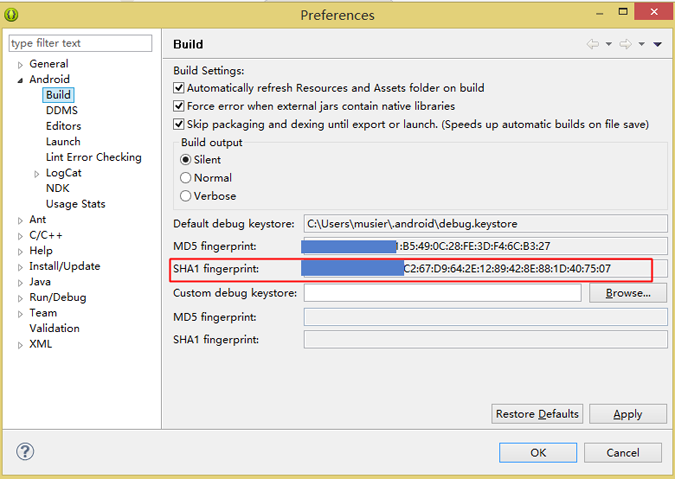Collapse the Android tree node
This screenshot has height=479, width=675.
pos(18,80)
